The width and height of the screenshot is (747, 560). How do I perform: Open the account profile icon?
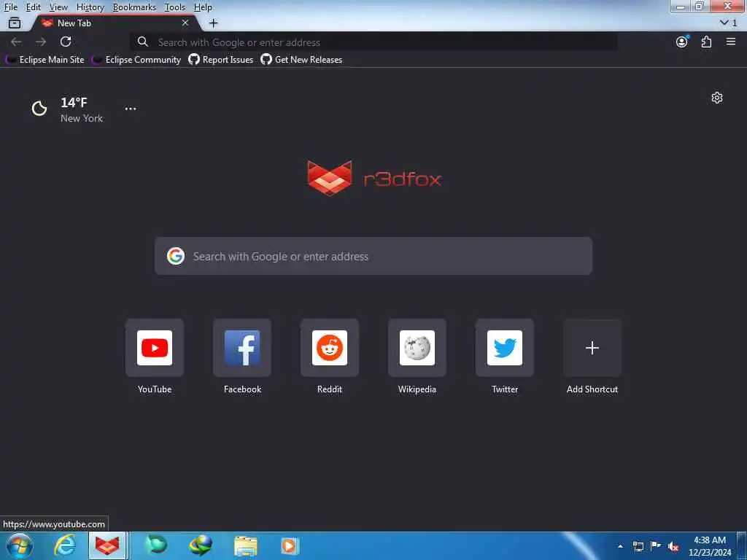click(682, 42)
